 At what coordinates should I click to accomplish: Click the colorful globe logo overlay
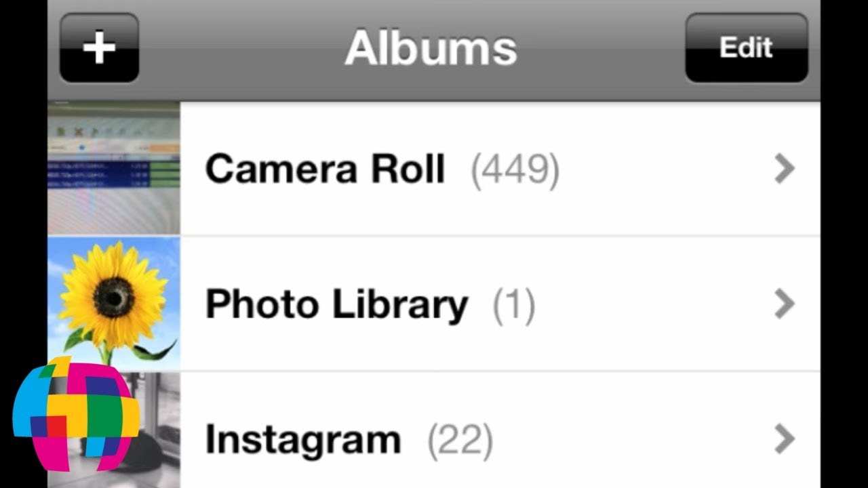coord(76,413)
